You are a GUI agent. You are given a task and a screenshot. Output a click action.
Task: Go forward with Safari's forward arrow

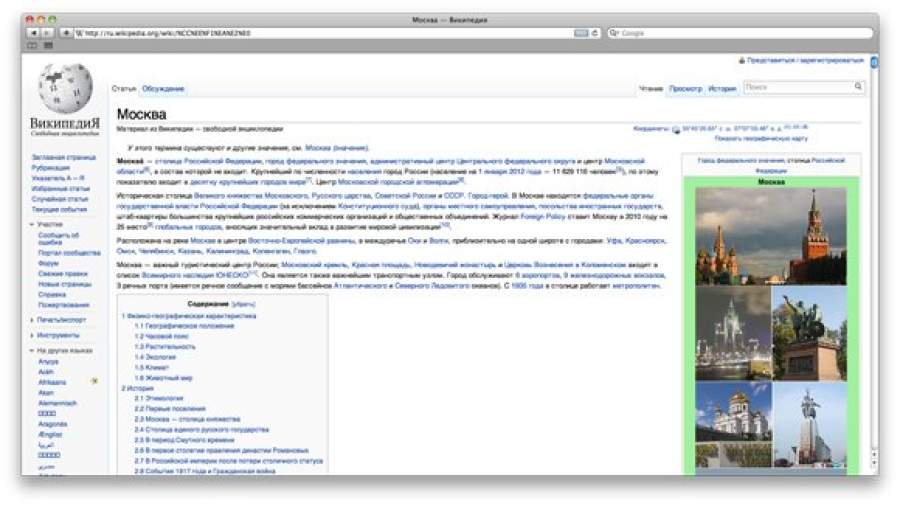47,33
